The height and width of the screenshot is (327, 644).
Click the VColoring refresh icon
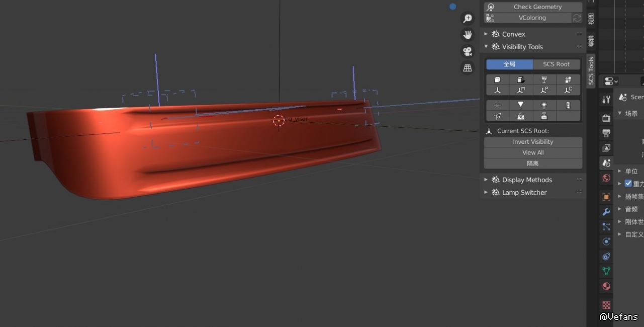(577, 18)
